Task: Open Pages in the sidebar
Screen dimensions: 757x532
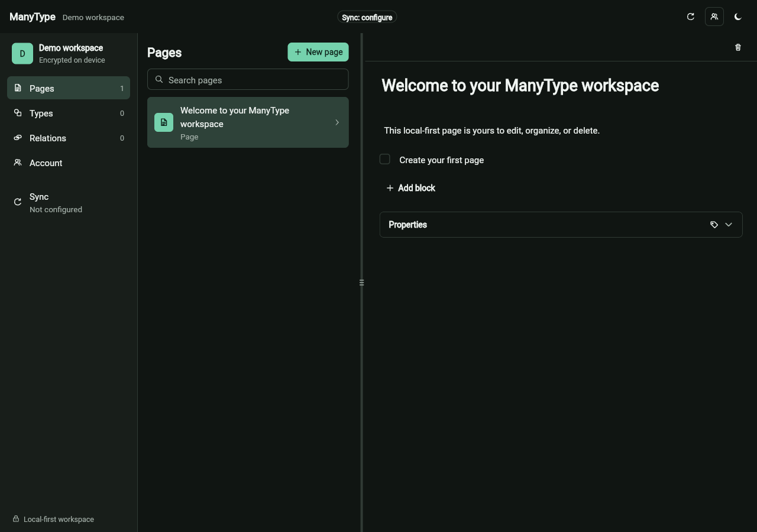Action: pos(69,88)
